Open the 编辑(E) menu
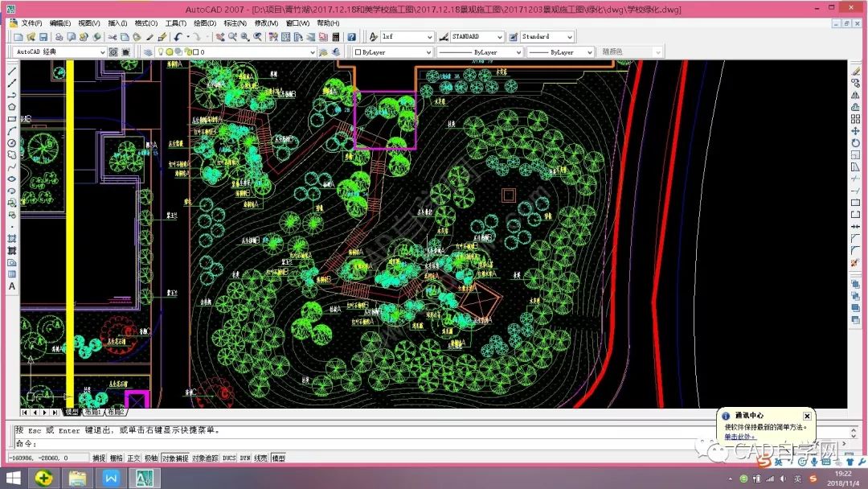The height and width of the screenshot is (489, 868). click(59, 23)
